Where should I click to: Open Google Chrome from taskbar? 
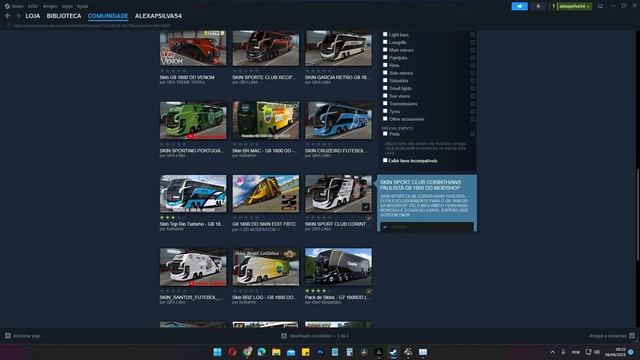pos(247,352)
